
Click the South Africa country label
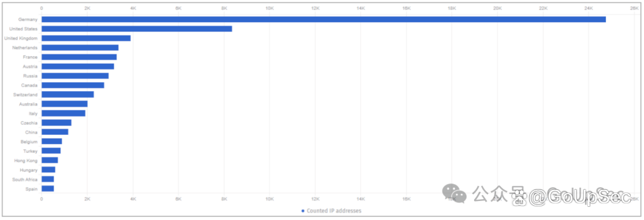(25, 179)
